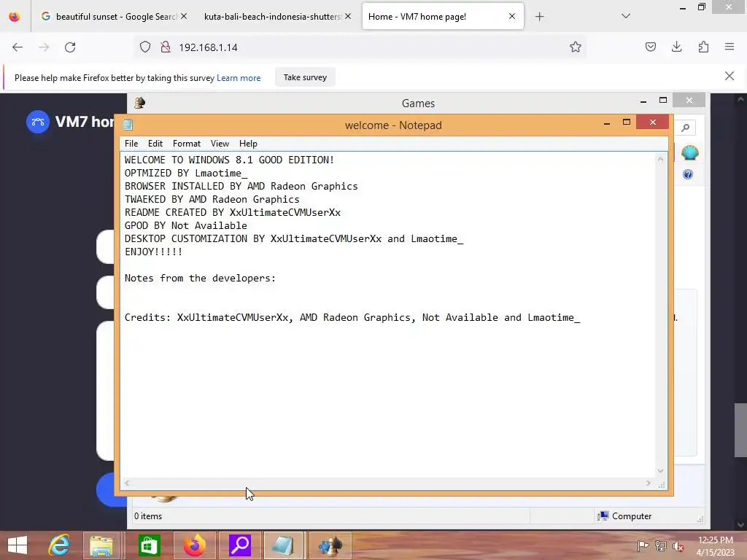Close the welcome - Notepad window
This screenshot has width=747, height=560.
point(653,122)
